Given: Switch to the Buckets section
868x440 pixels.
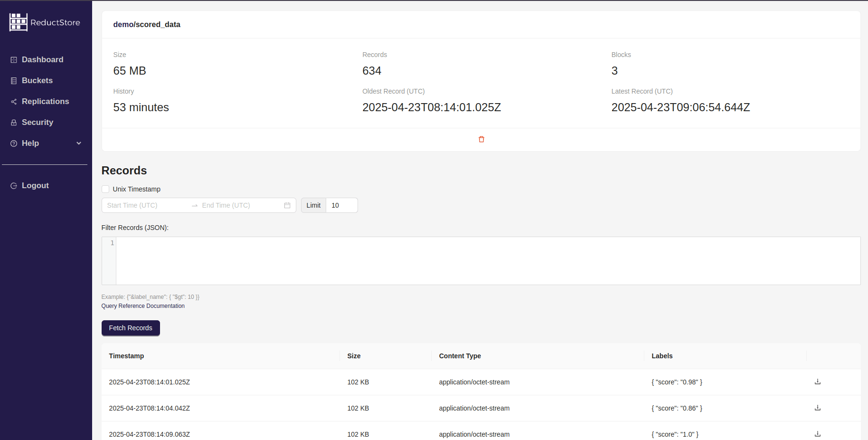Looking at the screenshot, I should (x=37, y=80).
